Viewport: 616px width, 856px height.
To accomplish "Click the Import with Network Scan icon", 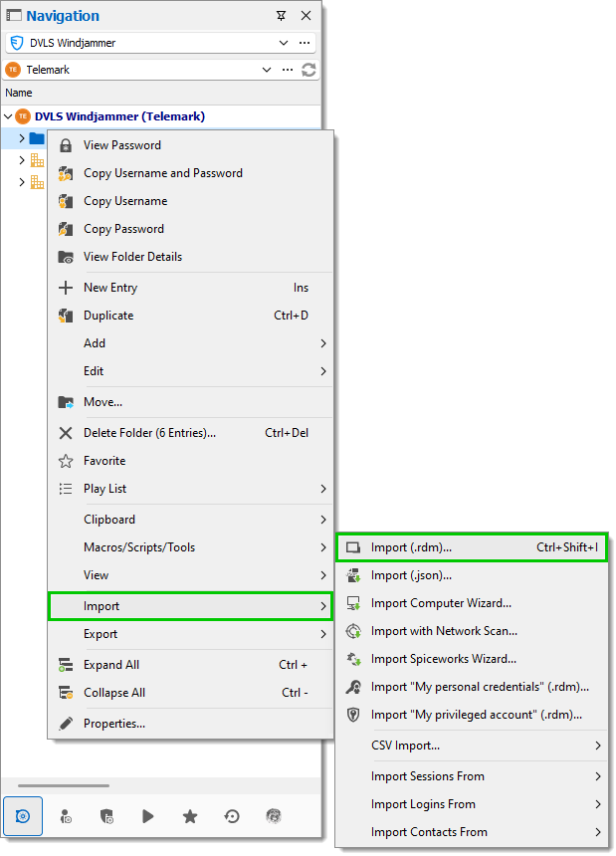I will 353,631.
